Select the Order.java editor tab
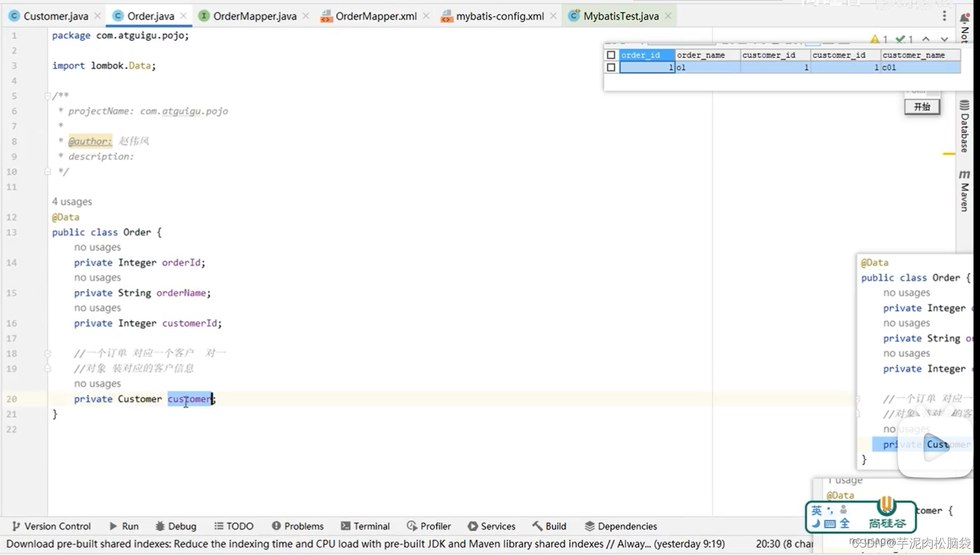Viewport: 980px width, 555px height. coord(150,16)
